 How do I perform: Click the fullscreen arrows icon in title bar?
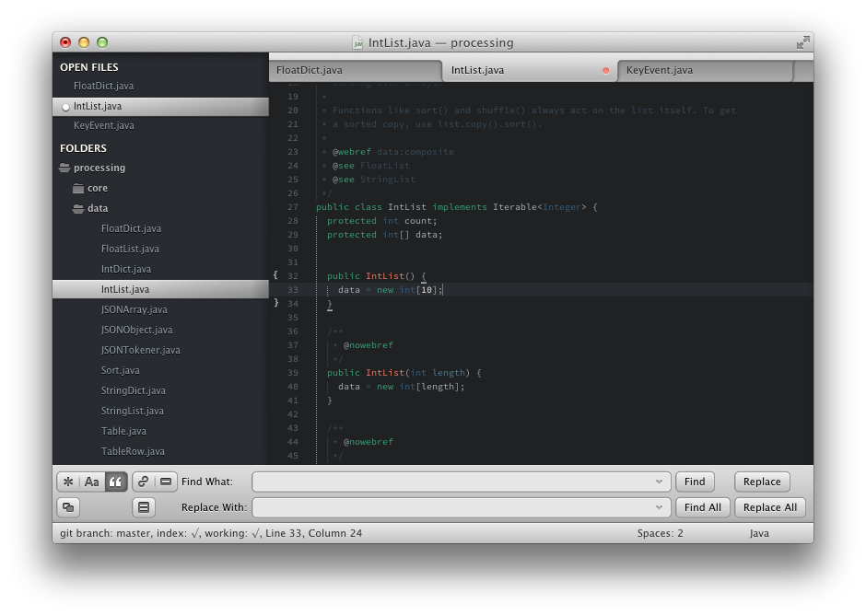803,42
